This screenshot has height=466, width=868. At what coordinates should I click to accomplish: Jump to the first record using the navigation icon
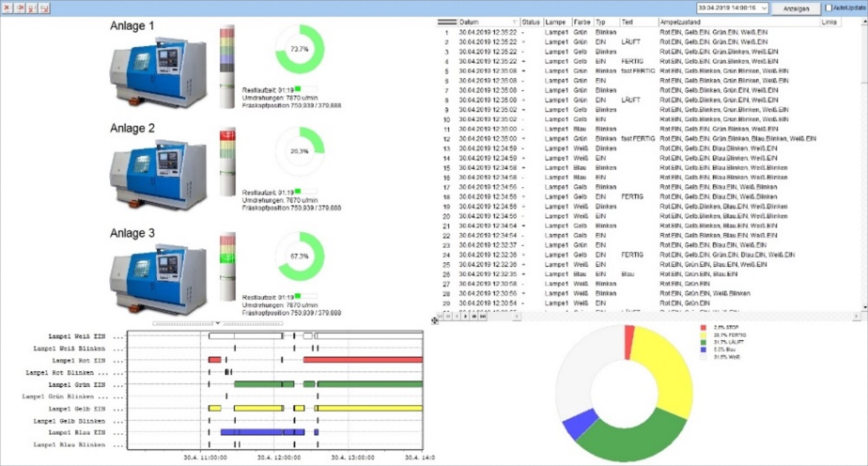440,316
